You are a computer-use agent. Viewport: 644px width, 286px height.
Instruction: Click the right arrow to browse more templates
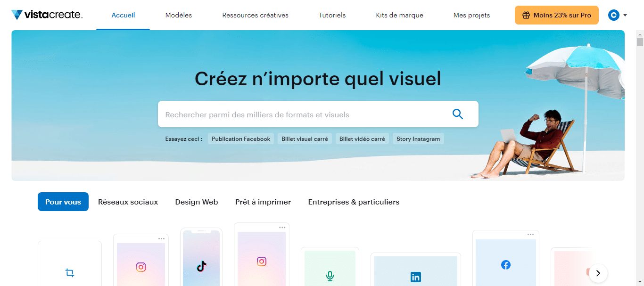click(597, 273)
